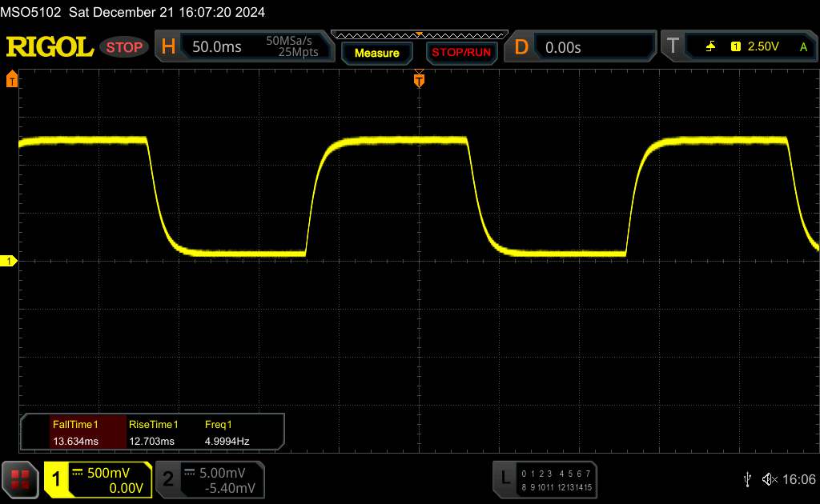Click the STOP status indicator
The height and width of the screenshot is (504, 820).
pyautogui.click(x=124, y=47)
